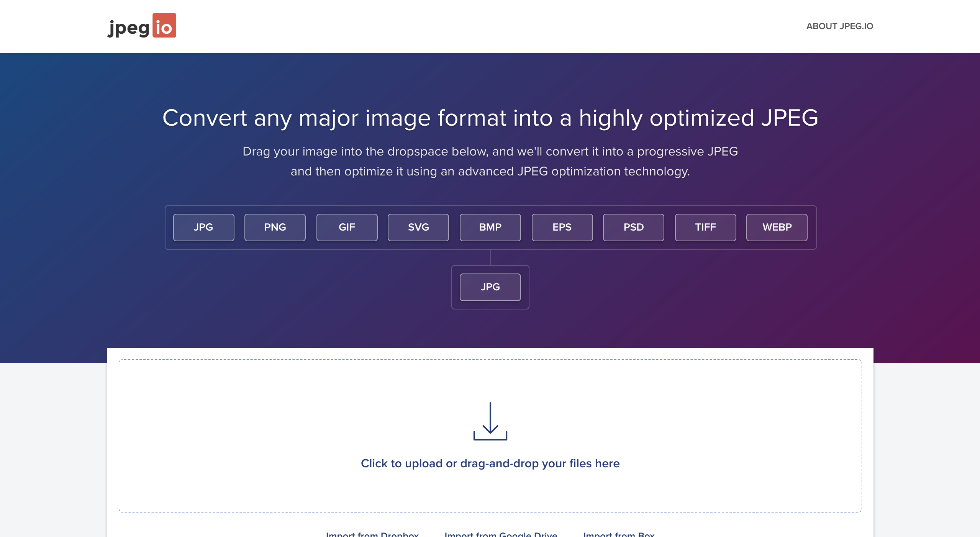Click the upload or drag-and-drop text
The height and width of the screenshot is (537, 980).
click(490, 463)
